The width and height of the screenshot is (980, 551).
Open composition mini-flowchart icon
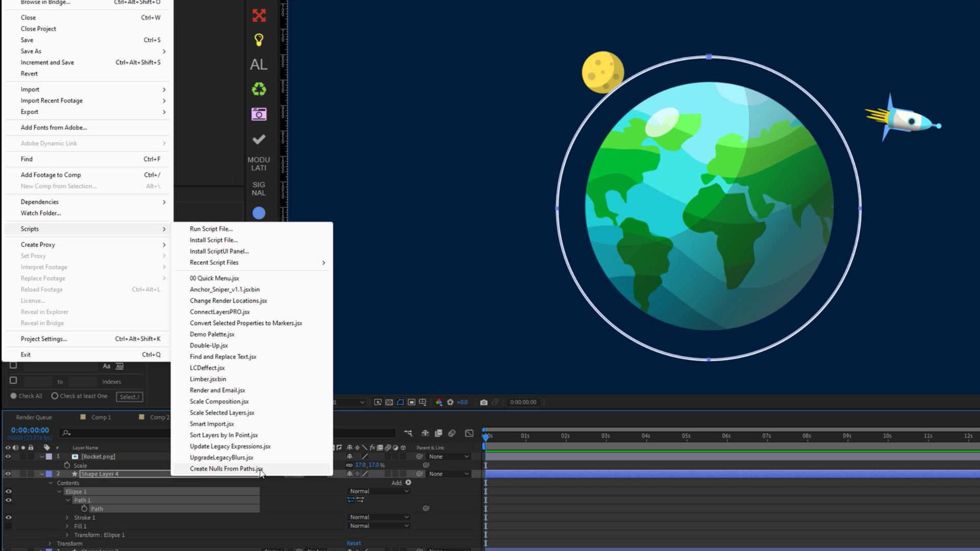[x=408, y=433]
